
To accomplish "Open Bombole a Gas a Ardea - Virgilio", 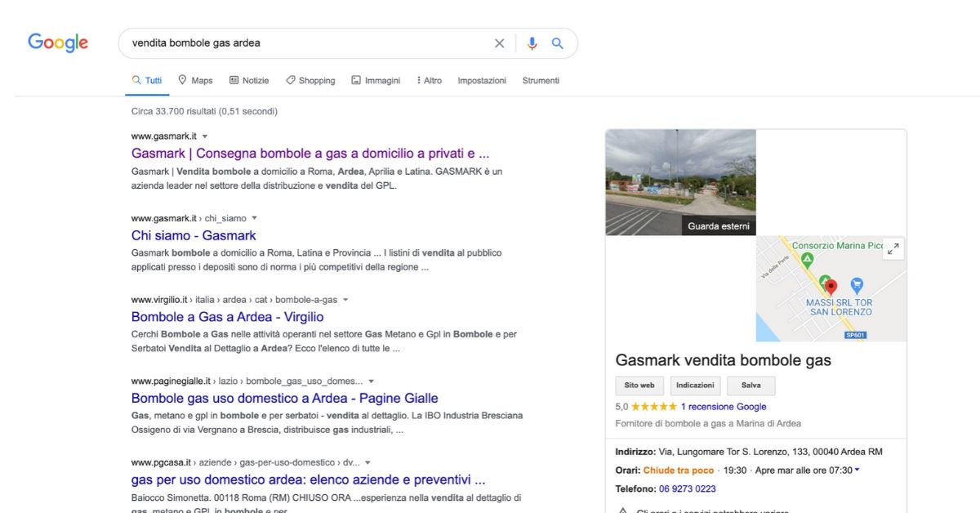I will point(227,317).
